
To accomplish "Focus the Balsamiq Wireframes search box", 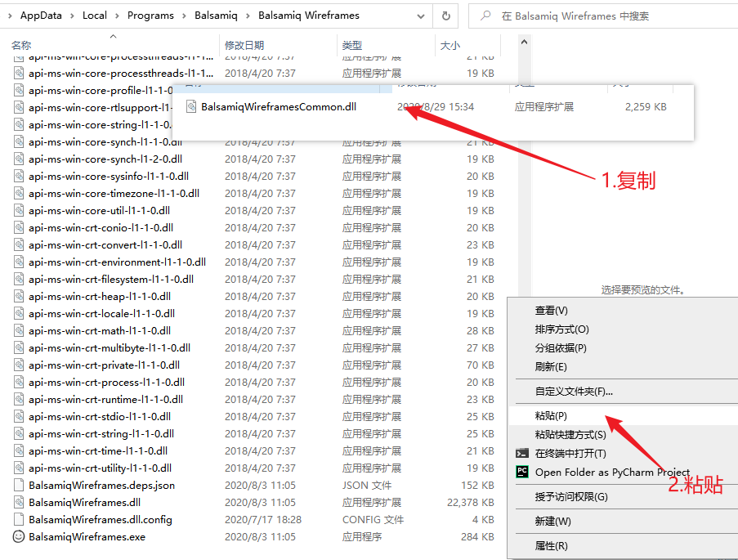I will coord(605,16).
